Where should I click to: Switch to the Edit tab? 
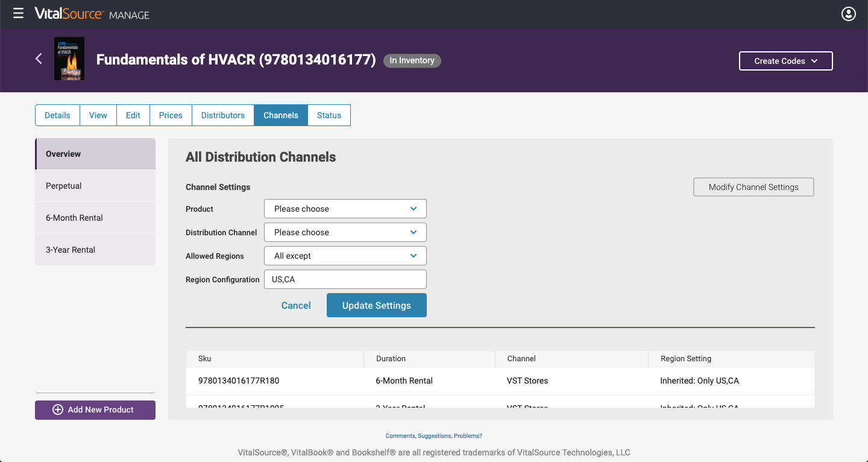(x=133, y=115)
